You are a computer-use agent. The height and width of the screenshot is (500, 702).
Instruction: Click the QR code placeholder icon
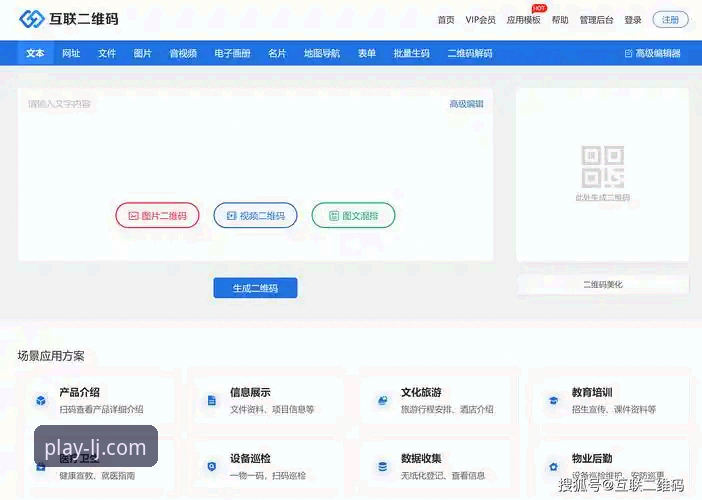(x=603, y=167)
